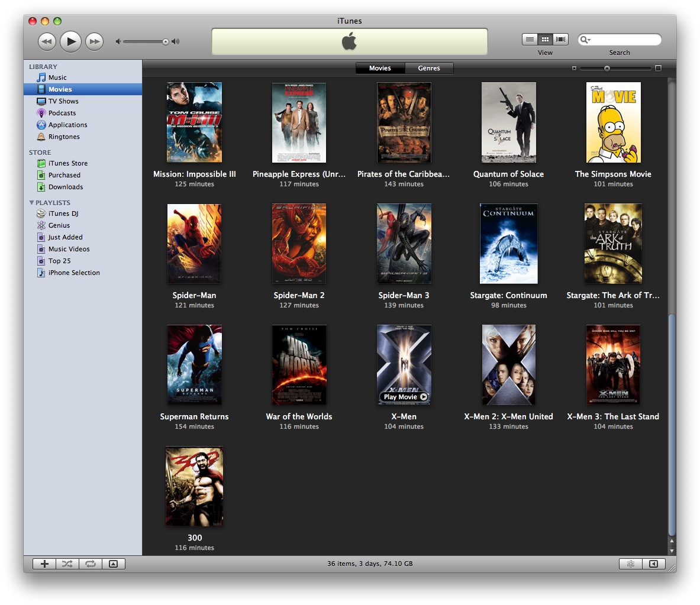Select the Stargate: Continuum poster
The width and height of the screenshot is (700, 605).
pyautogui.click(x=508, y=244)
